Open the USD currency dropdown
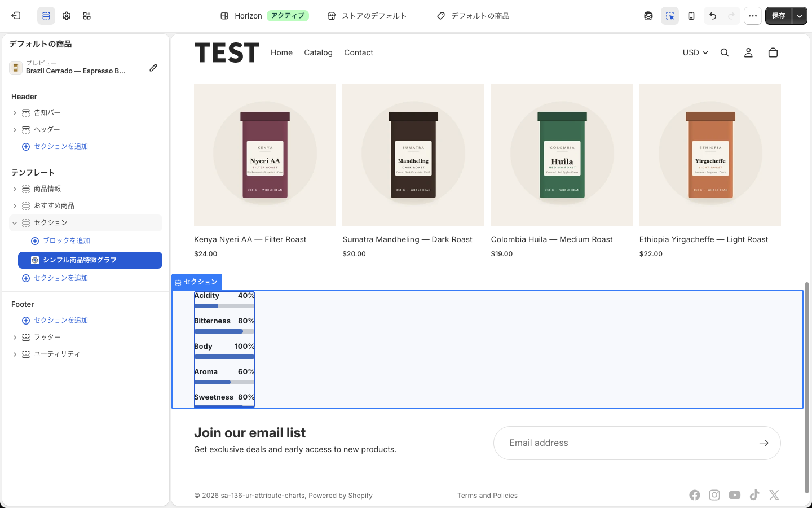The height and width of the screenshot is (508, 812). pyautogui.click(x=695, y=52)
